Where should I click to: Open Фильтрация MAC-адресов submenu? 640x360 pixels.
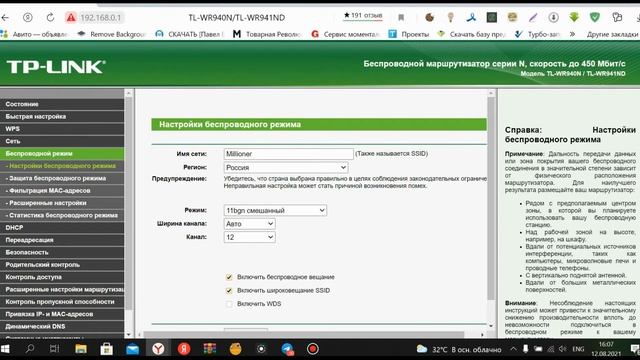[x=62, y=190]
